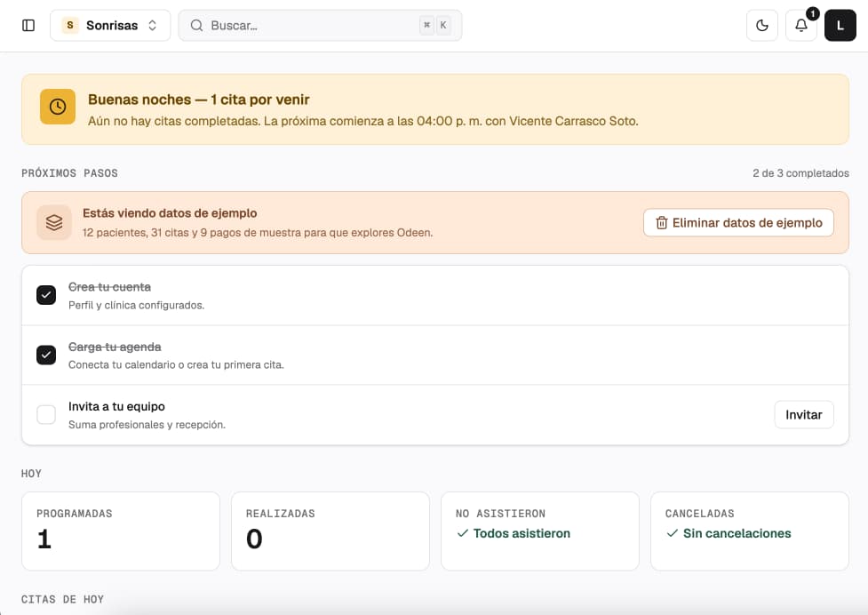Click the 'Invita a tu equipo' step title
The width and height of the screenshot is (868, 615).
click(116, 407)
